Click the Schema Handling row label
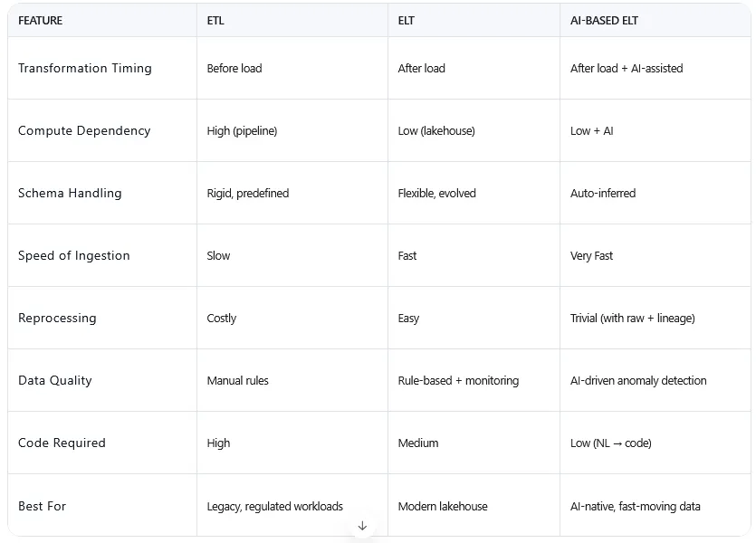The height and width of the screenshot is (543, 756). tap(70, 193)
